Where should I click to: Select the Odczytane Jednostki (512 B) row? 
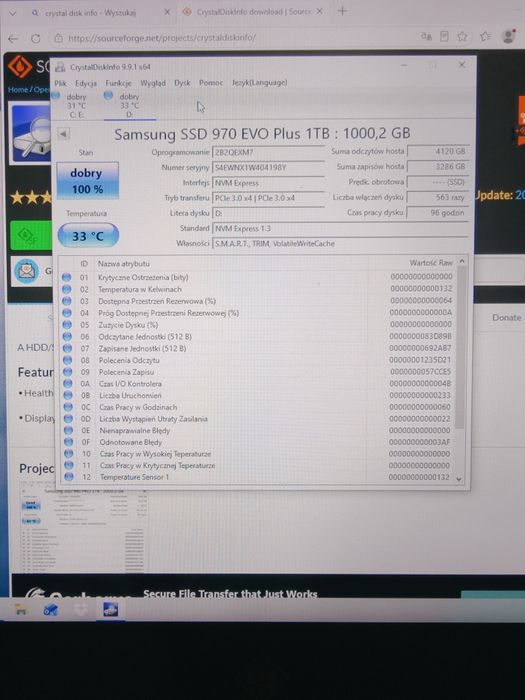pos(258,337)
